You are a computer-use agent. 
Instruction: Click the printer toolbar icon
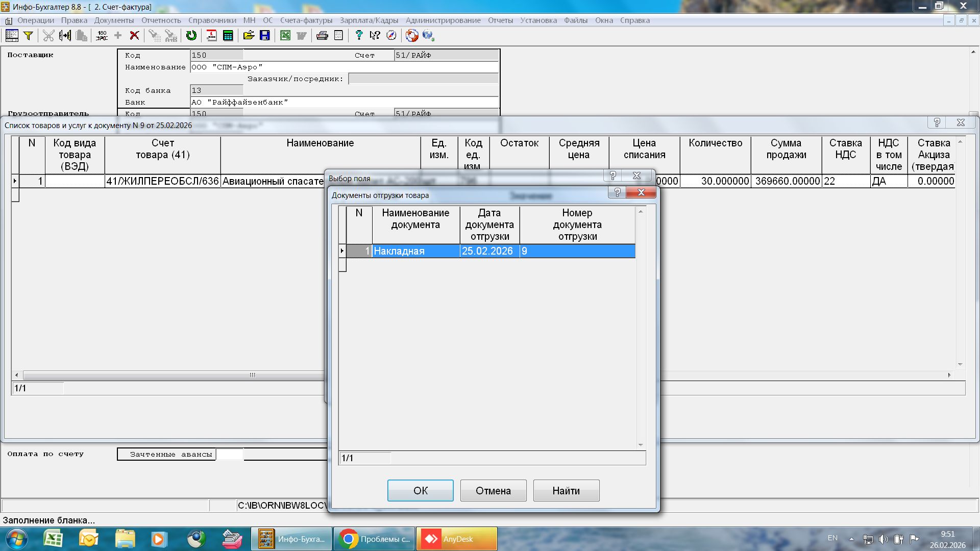pos(322,35)
